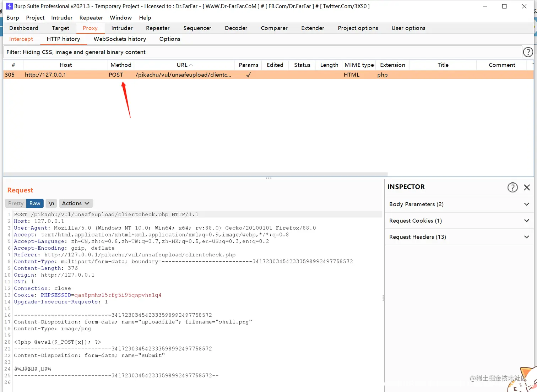Click the Referer header line
The height and width of the screenshot is (392, 537).
(x=125, y=255)
